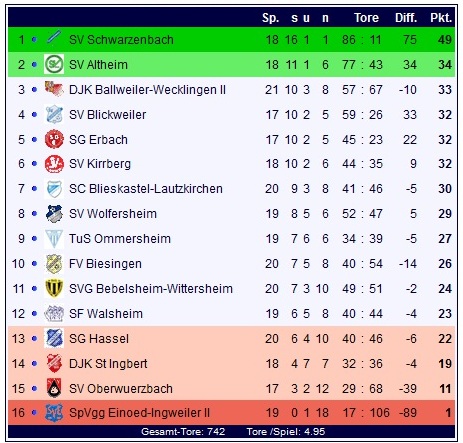Click the Diff. column header
463x443 pixels.
pyautogui.click(x=406, y=18)
